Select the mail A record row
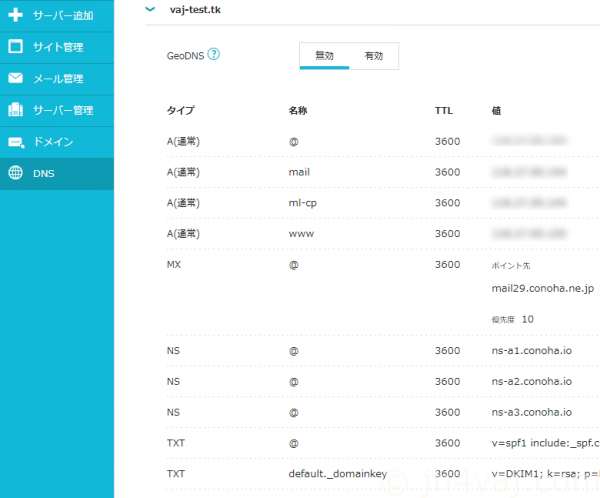This screenshot has width=600, height=498. [x=299, y=172]
